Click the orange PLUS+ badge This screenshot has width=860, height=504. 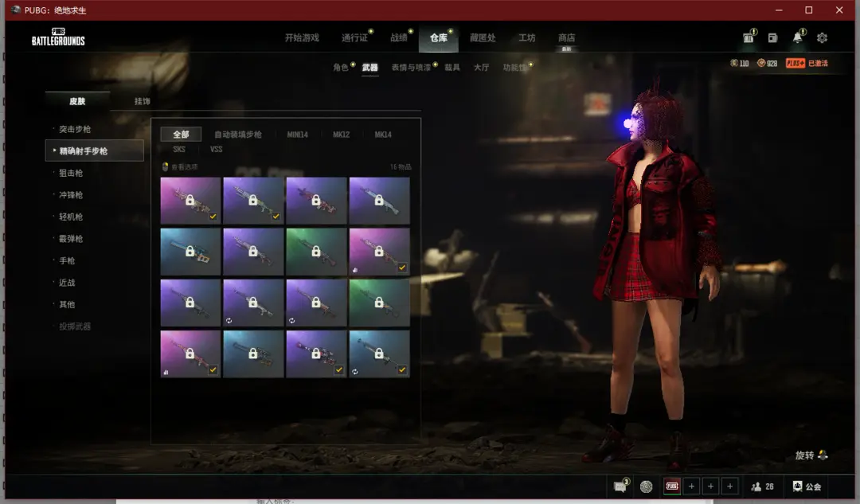(795, 63)
